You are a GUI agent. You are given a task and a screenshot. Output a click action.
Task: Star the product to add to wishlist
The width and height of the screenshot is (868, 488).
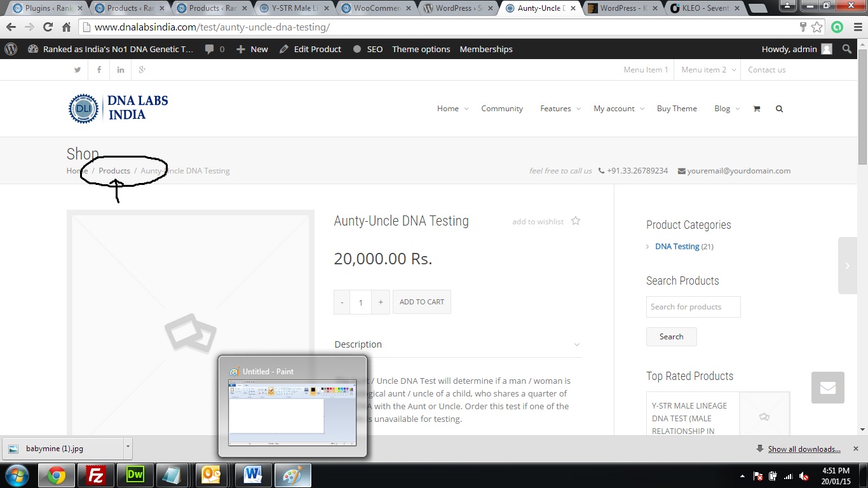click(576, 221)
